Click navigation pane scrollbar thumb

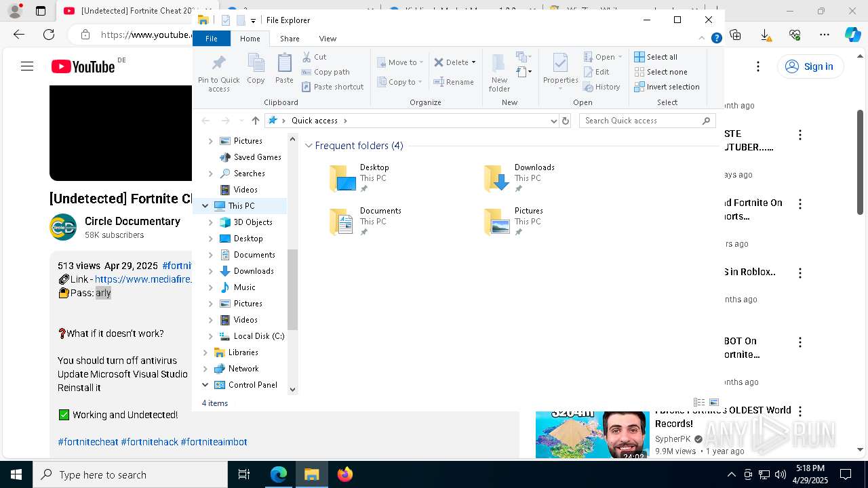click(x=293, y=289)
